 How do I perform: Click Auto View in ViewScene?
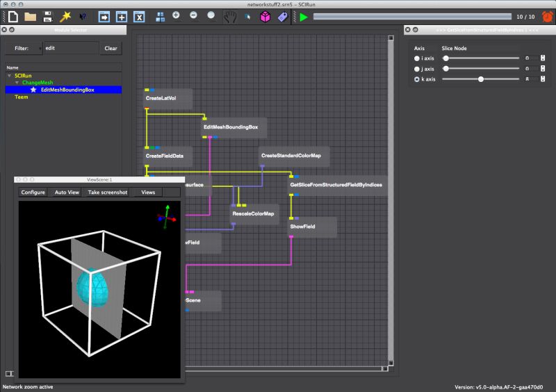[x=67, y=193]
